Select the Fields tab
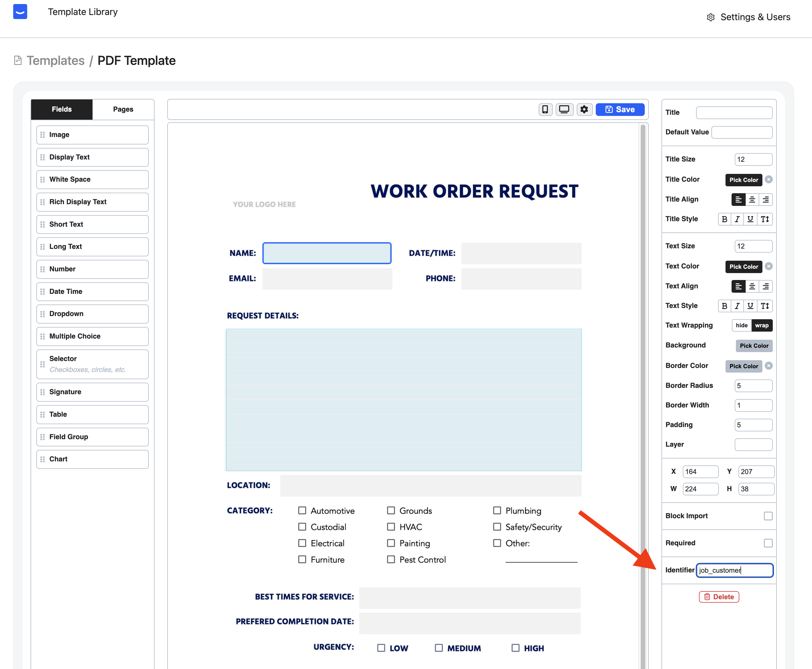Screen dimensions: 812x669 tap(62, 110)
